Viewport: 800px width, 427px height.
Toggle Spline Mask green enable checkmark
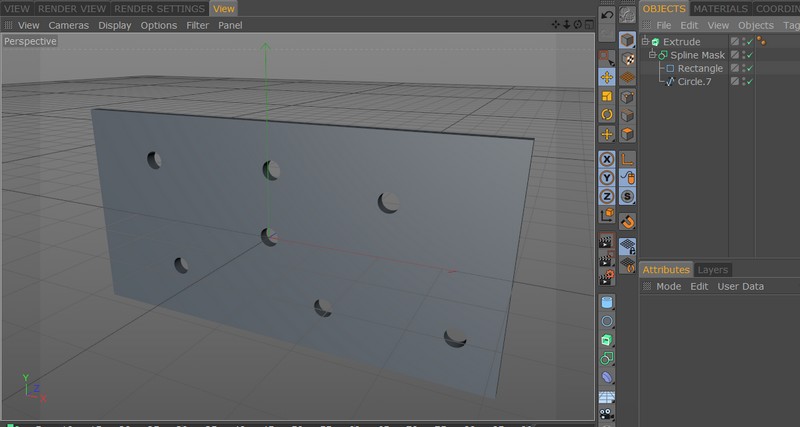click(x=750, y=55)
